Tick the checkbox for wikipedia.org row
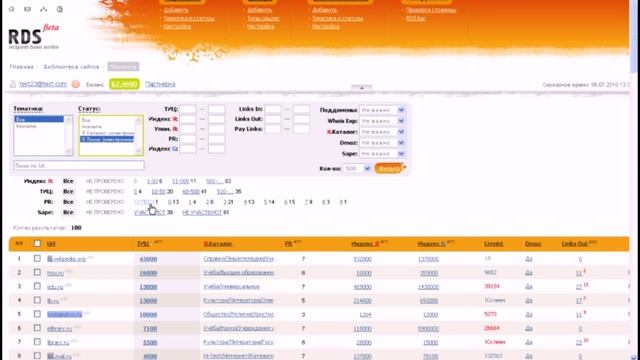Viewport: 640px width, 360px height. (x=37, y=258)
